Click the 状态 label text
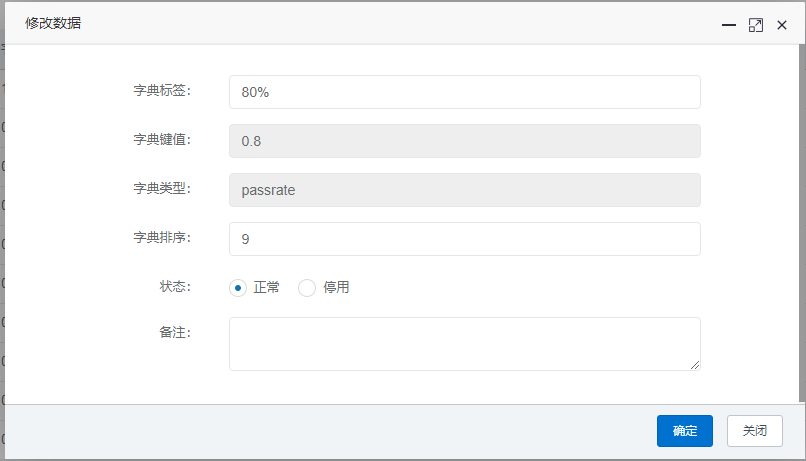 (175, 286)
